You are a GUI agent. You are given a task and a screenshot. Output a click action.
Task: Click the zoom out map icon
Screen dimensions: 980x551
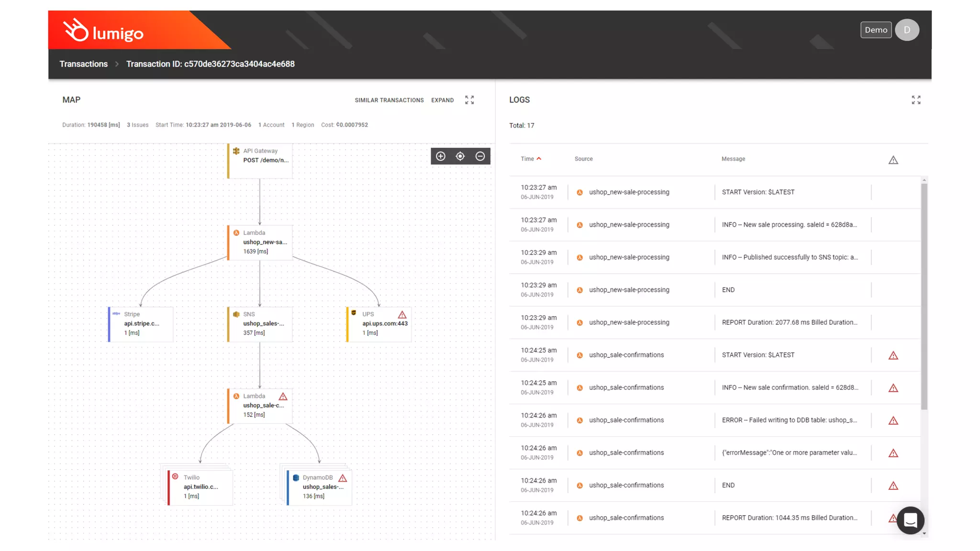point(480,156)
